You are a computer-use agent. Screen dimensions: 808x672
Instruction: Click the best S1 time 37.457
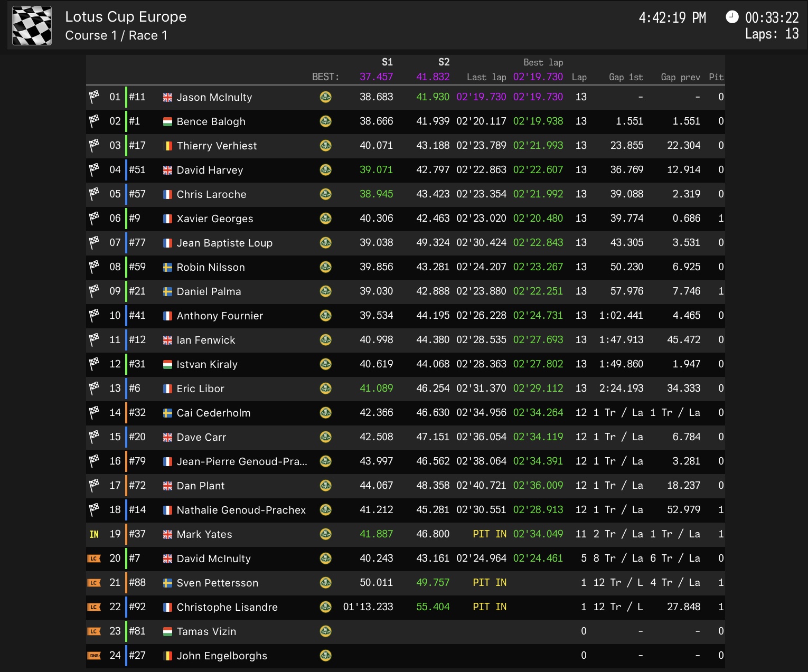(376, 77)
